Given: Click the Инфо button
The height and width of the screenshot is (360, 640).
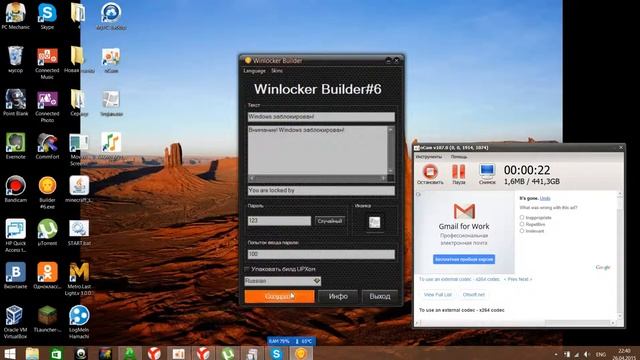Looking at the screenshot, I should pyautogui.click(x=338, y=296).
